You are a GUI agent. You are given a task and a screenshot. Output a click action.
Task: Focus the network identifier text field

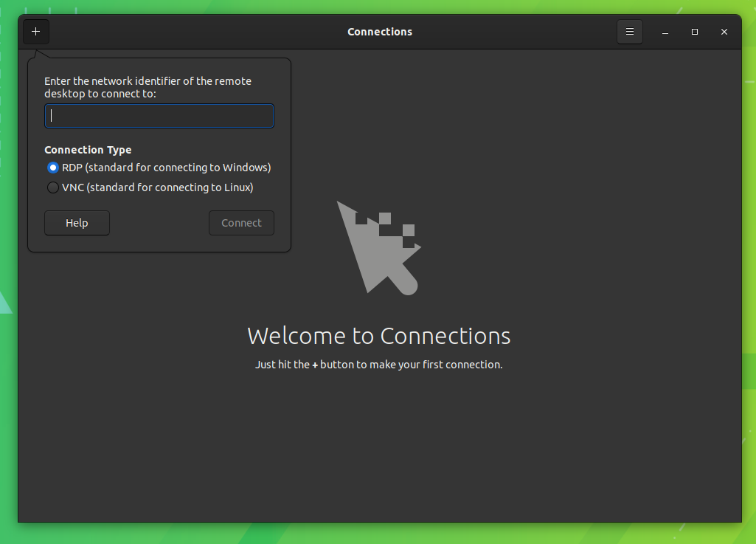click(x=159, y=116)
